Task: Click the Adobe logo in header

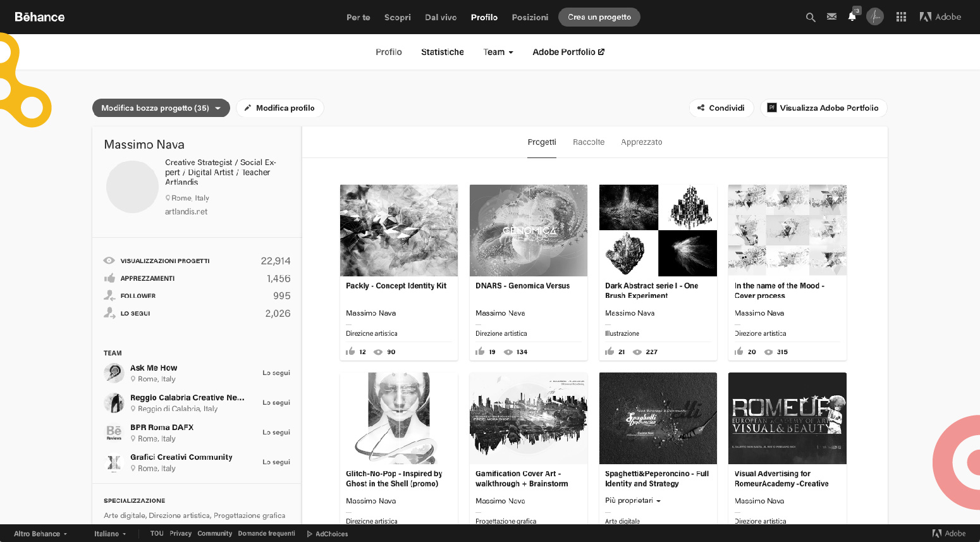Action: [940, 17]
